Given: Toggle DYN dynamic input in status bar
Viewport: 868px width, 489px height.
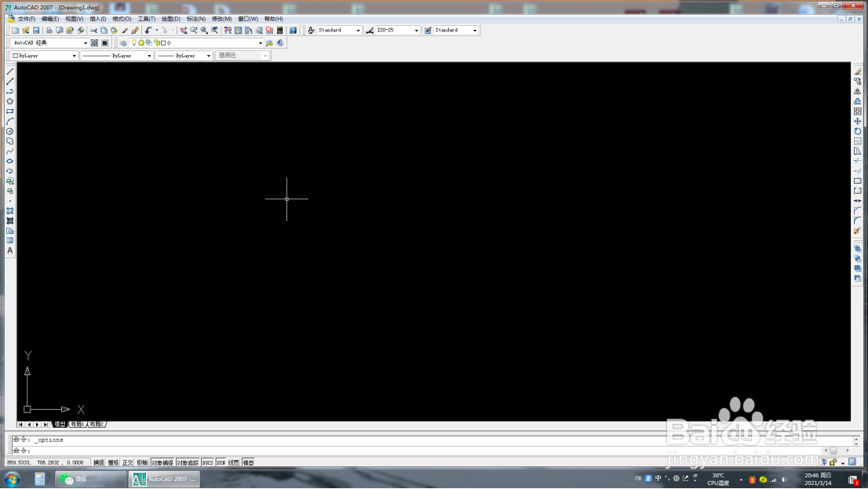Looking at the screenshot, I should (221, 462).
